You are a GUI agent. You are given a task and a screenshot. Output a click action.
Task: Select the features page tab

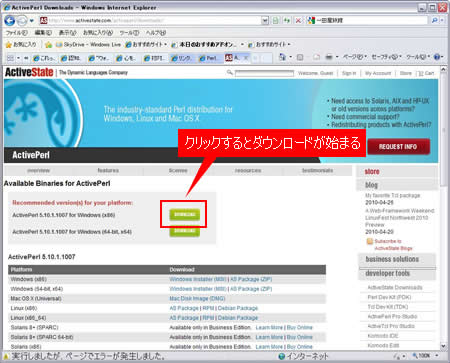coord(108,171)
